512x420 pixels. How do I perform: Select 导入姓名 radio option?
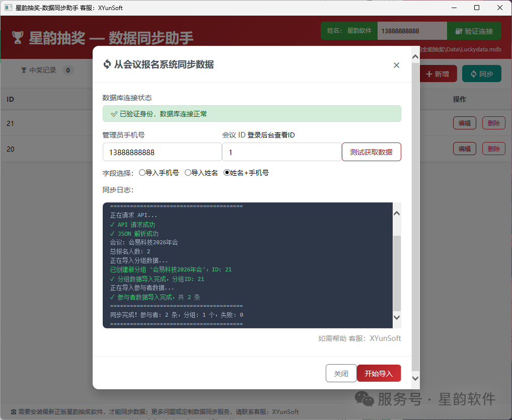coord(188,172)
